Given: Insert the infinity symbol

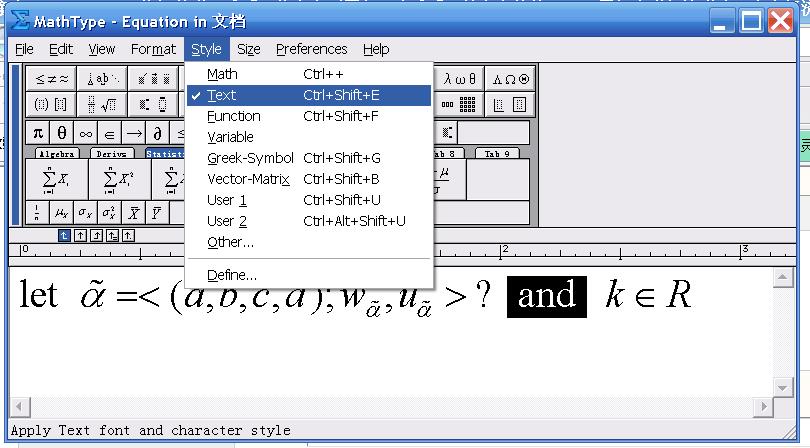Looking at the screenshot, I should 86,133.
